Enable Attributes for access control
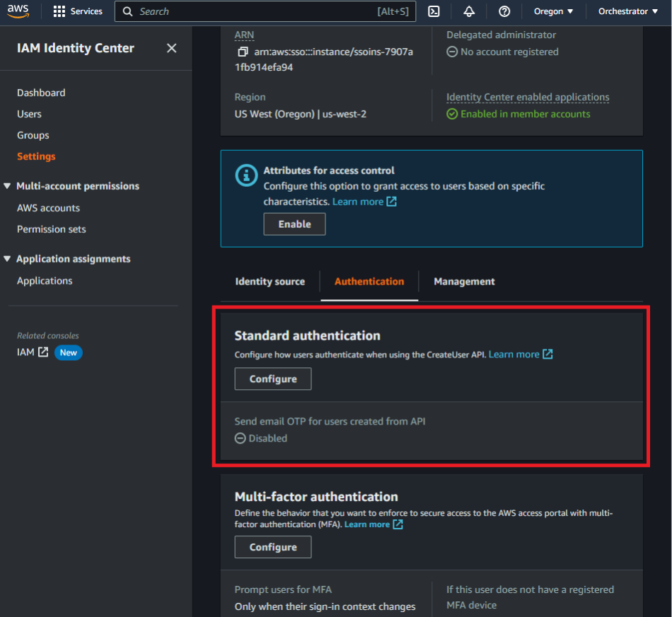672x617 pixels. coord(294,224)
